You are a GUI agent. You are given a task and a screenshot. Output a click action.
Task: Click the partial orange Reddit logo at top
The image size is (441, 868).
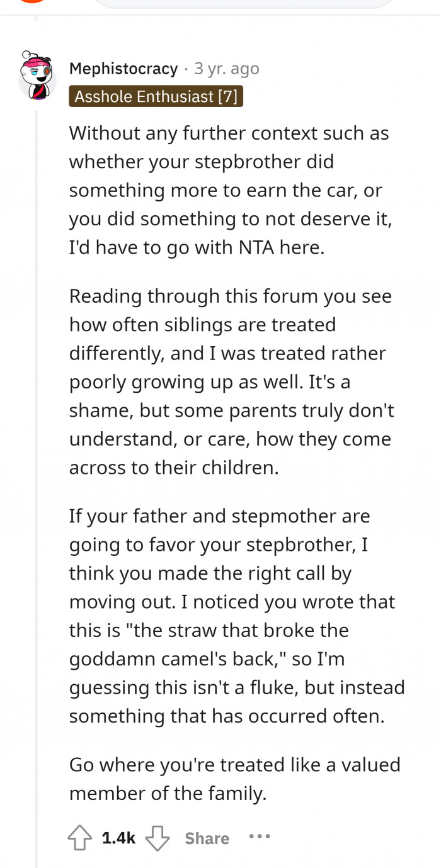[x=31, y=2]
